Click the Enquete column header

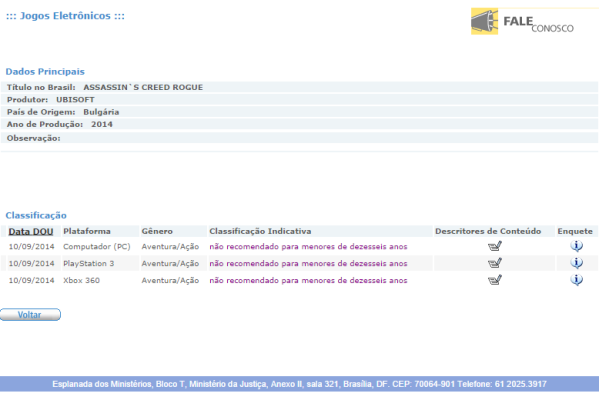pos(575,231)
